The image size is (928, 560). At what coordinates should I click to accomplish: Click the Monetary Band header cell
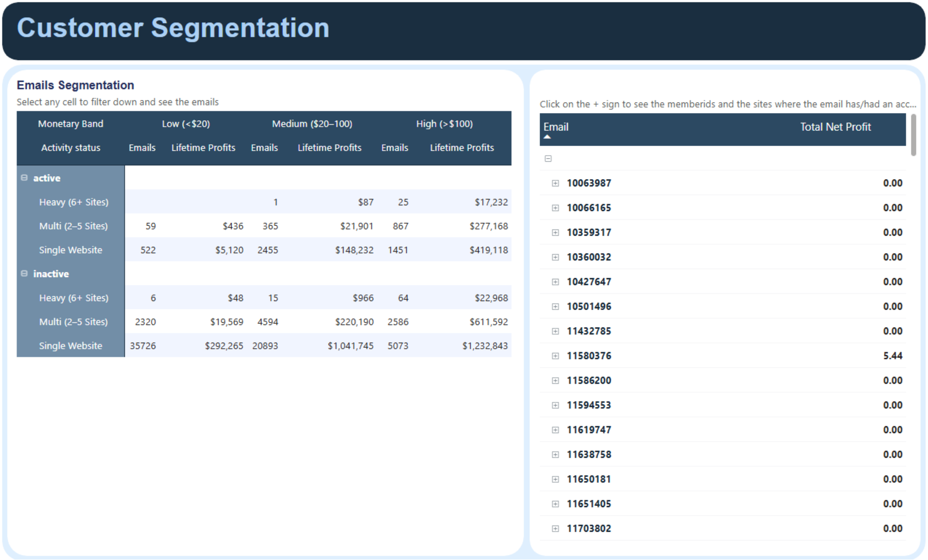click(70, 123)
